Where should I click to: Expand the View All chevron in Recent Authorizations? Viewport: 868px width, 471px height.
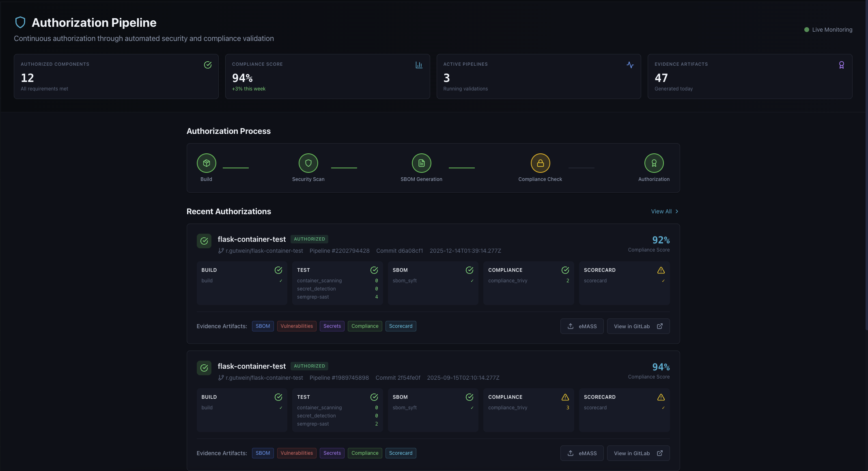676,211
